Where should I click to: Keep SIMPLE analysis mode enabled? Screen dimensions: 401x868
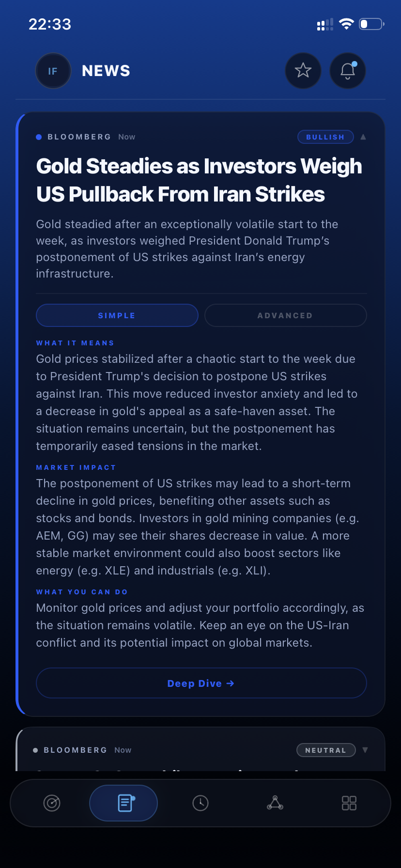(117, 315)
